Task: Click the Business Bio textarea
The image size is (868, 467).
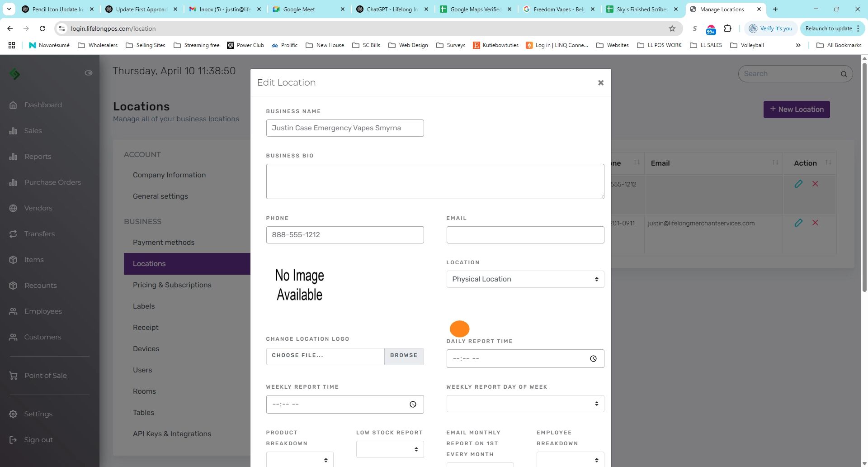Action: point(435,181)
